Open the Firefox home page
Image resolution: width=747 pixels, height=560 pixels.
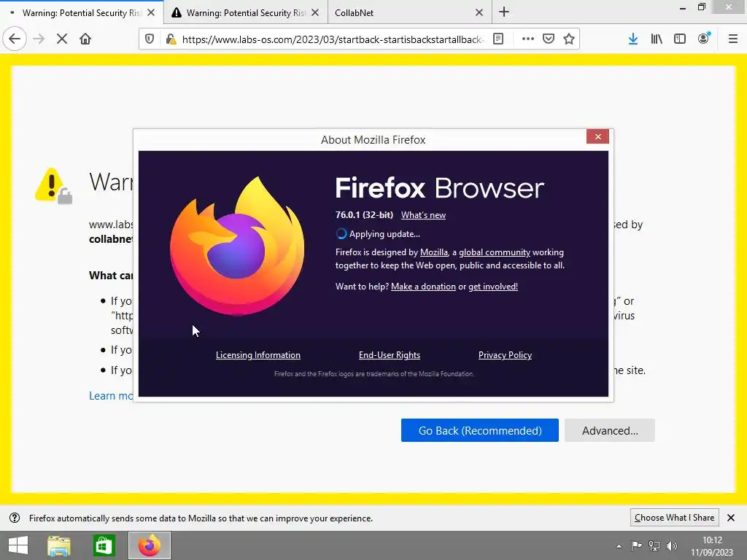pos(85,39)
